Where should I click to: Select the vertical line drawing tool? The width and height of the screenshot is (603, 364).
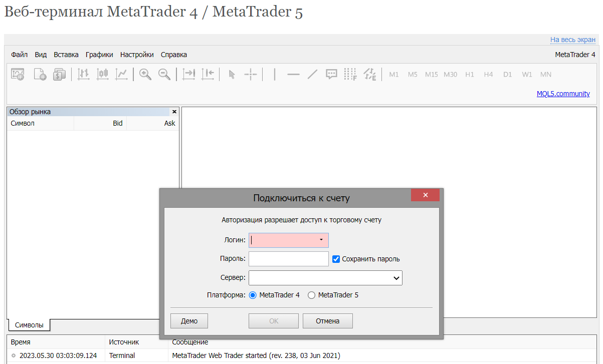[x=275, y=74]
